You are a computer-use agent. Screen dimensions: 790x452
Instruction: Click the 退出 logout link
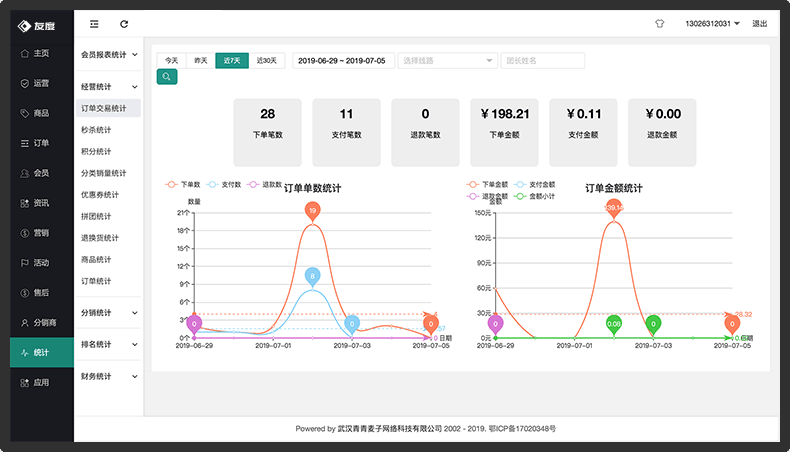759,24
